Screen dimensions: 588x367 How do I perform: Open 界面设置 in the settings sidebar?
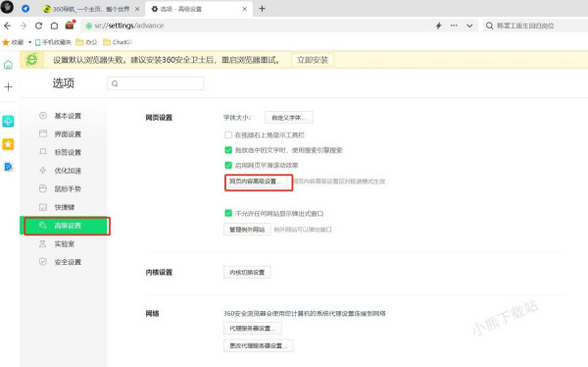click(64, 134)
